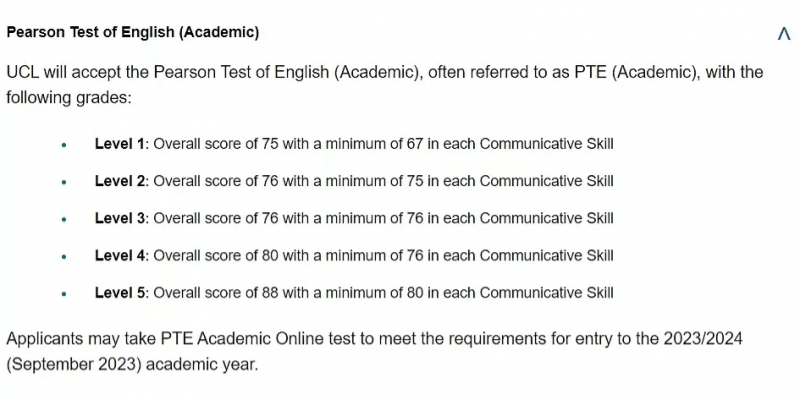Screen dimensions: 800x400
Task: Click the bullet point beside Level 5
Action: tap(64, 294)
